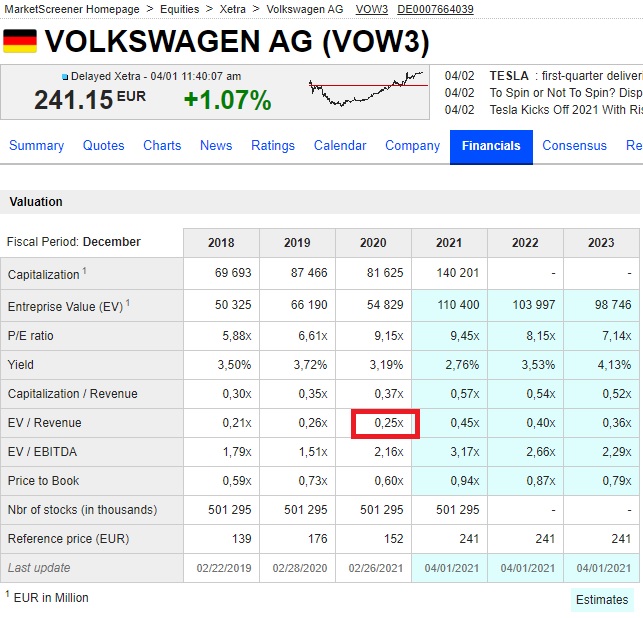The image size is (643, 618).
Task: Open the MarketScreener Homepage breadcrumb
Action: [72, 9]
